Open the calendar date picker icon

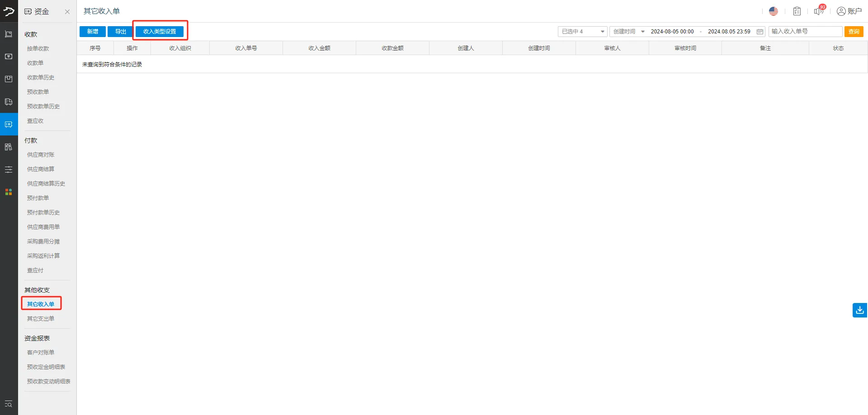click(760, 32)
